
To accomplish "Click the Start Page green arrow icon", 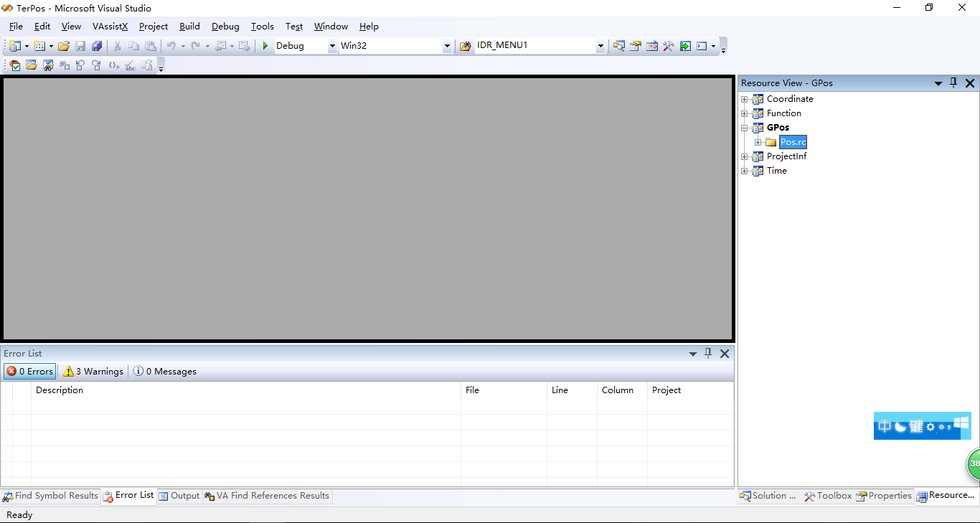I will (x=685, y=46).
